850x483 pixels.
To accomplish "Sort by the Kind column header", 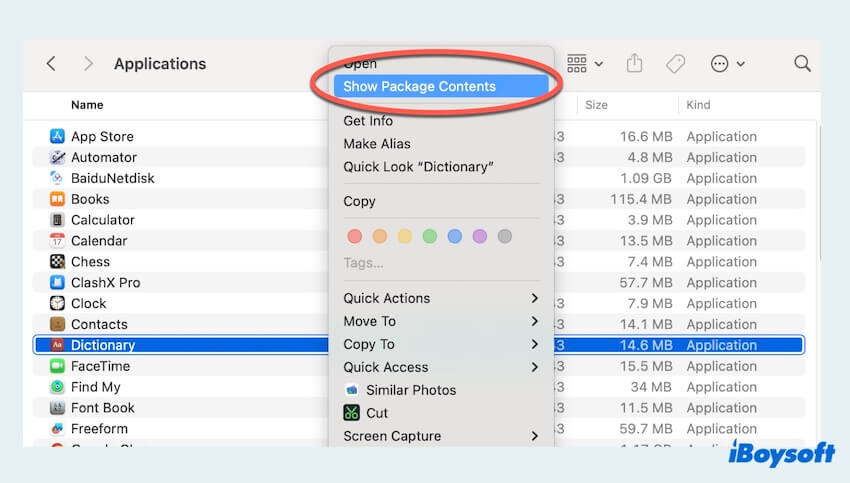I will coord(698,105).
